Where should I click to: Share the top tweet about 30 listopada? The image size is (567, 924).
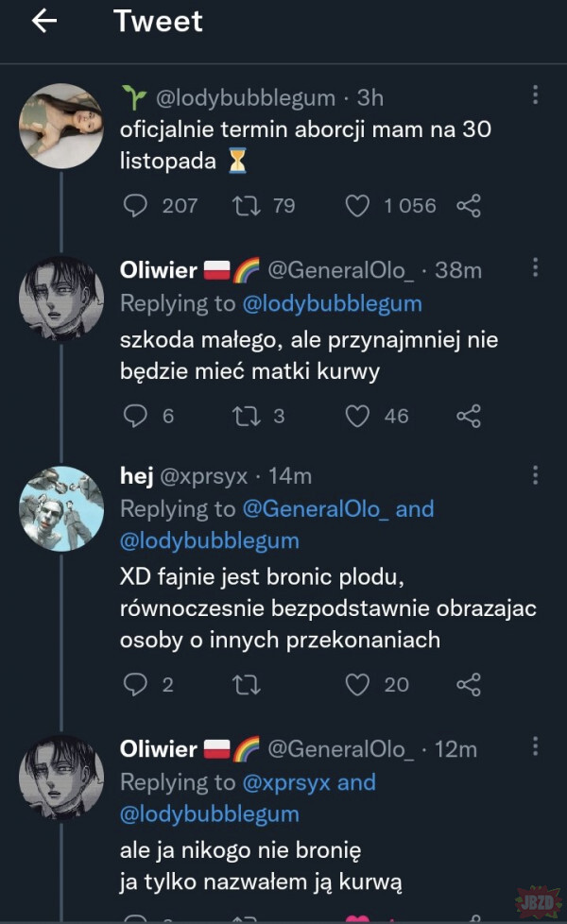[x=469, y=205]
